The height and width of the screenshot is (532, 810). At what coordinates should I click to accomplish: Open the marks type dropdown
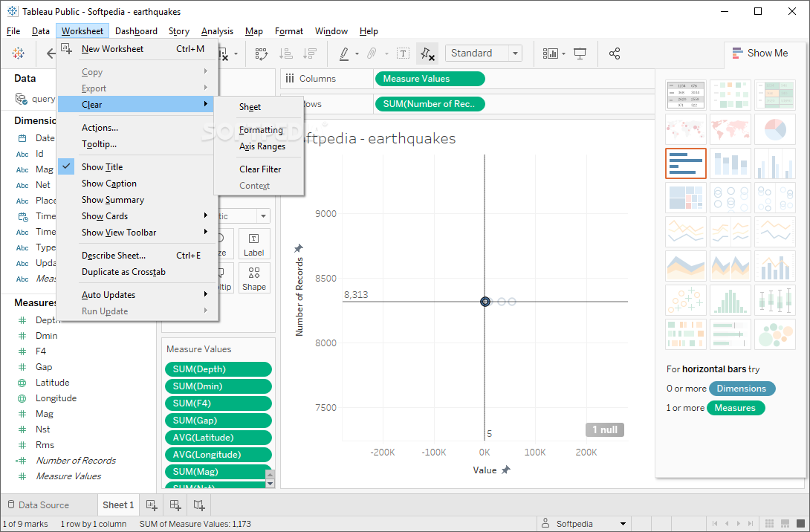[264, 216]
